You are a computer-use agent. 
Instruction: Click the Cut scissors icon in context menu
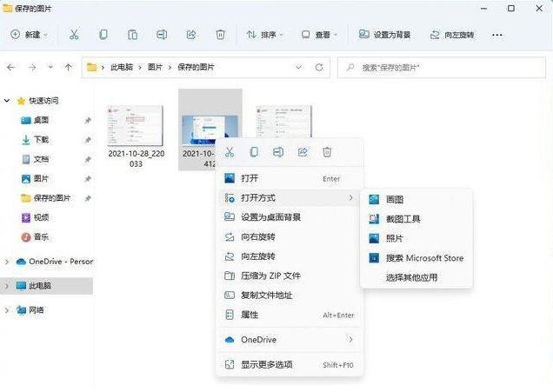point(230,152)
